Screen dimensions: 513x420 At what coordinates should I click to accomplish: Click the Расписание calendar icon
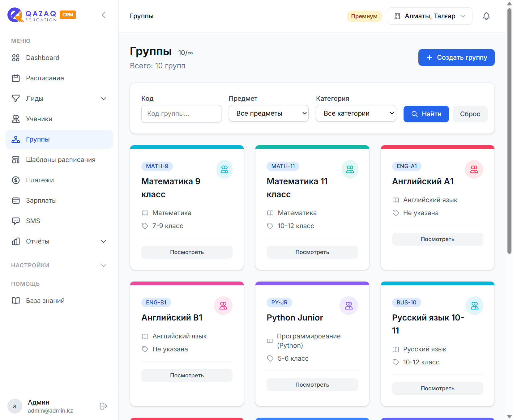(16, 78)
